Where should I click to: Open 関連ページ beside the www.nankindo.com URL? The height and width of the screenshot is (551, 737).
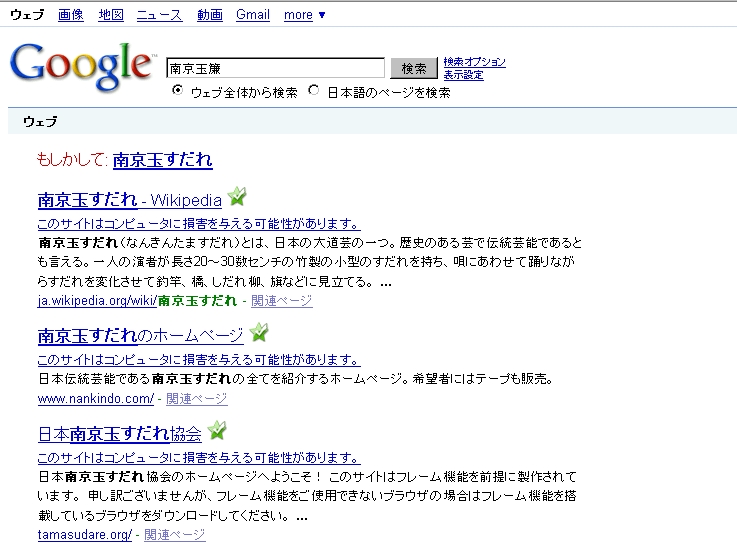(196, 399)
